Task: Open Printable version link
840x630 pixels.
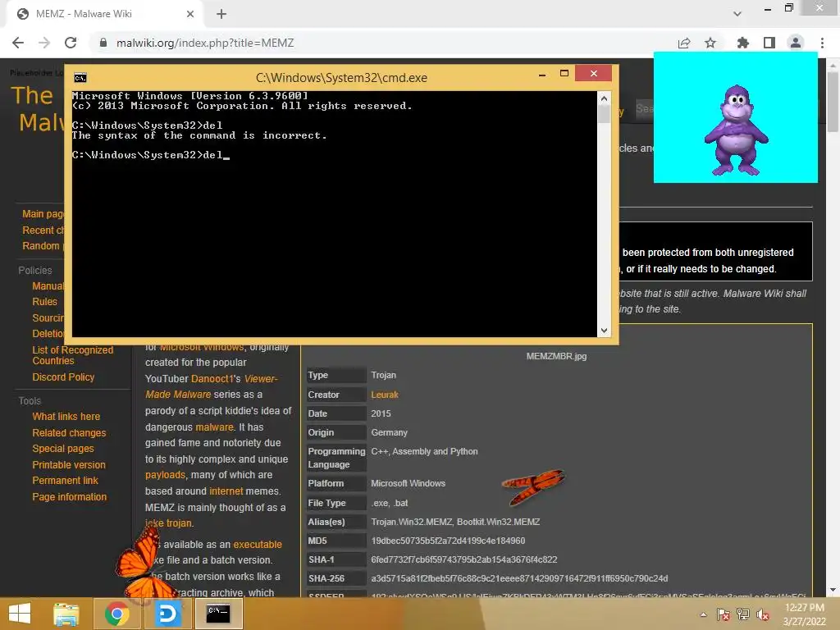Action: coord(69,465)
